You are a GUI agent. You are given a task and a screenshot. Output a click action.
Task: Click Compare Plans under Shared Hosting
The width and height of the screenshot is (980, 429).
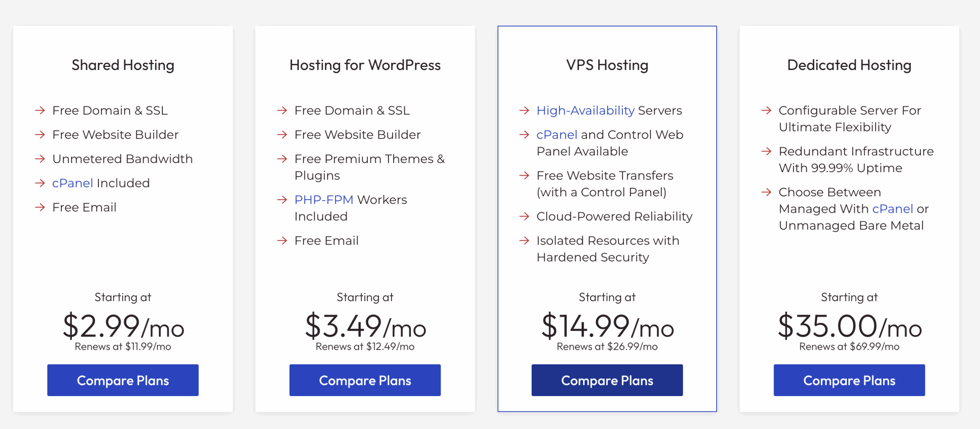tap(123, 380)
